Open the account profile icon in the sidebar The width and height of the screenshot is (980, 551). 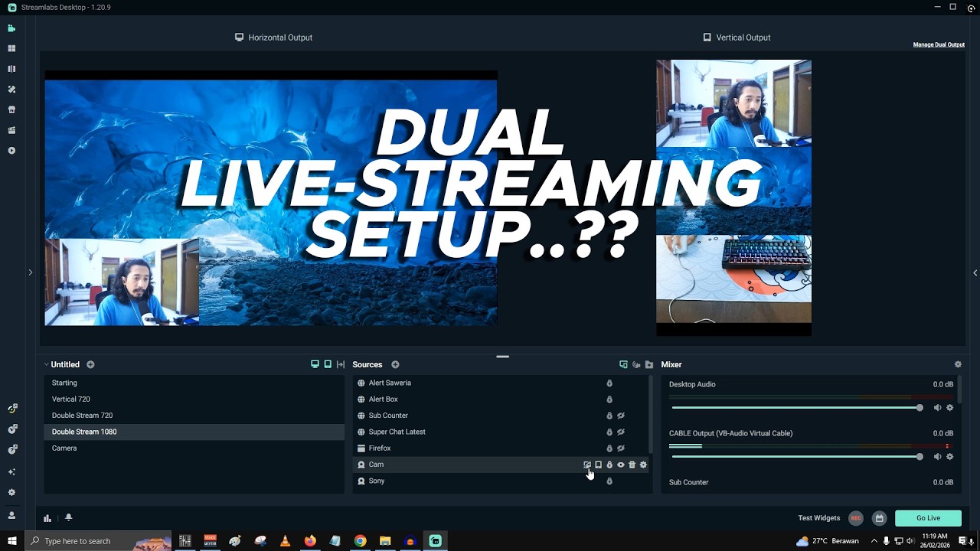[11, 516]
